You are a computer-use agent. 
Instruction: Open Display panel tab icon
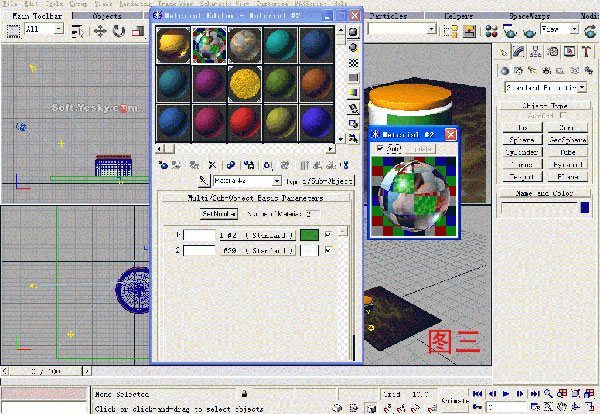coord(570,52)
